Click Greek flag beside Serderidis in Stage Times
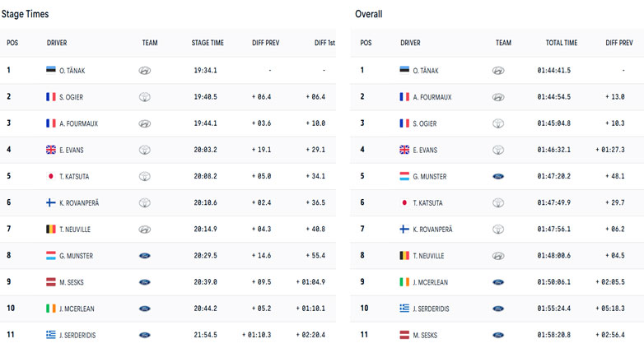This screenshot has width=644, height=362. click(x=52, y=335)
